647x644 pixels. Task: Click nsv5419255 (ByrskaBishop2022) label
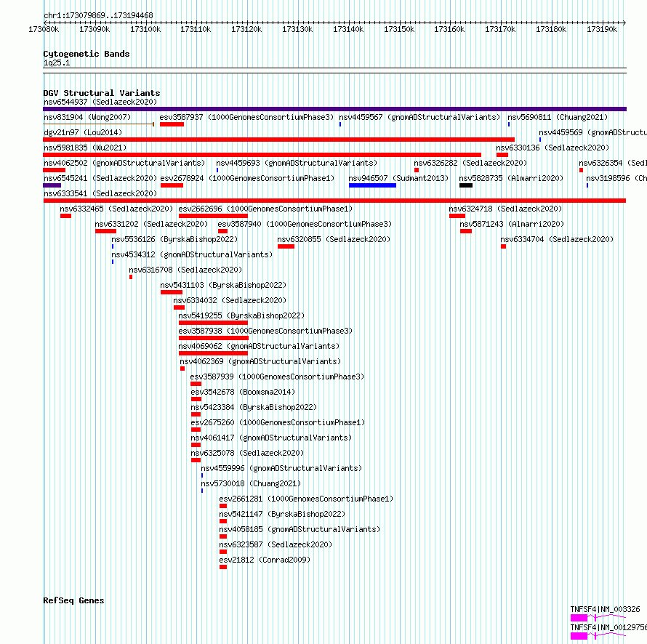(241, 315)
